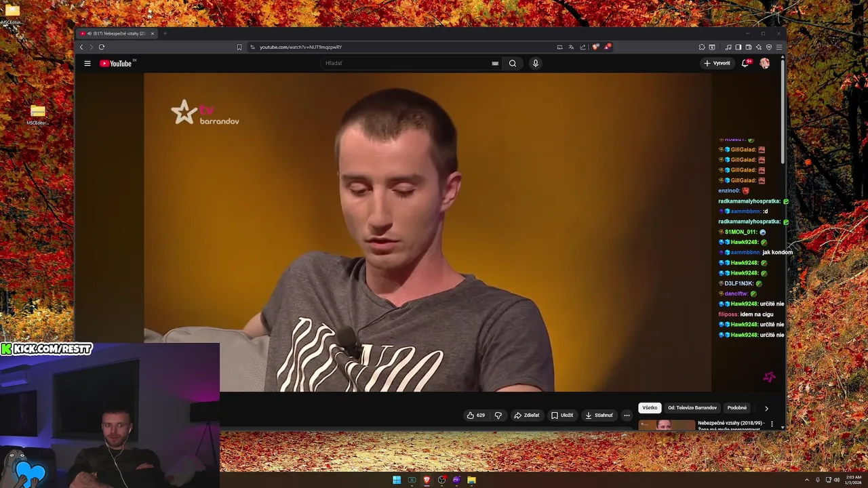
Task: Open YouTube notifications bell
Action: [x=745, y=63]
